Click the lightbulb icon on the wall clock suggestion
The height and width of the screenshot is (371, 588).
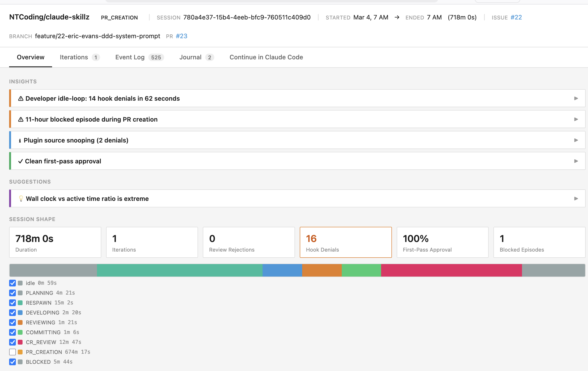click(22, 198)
